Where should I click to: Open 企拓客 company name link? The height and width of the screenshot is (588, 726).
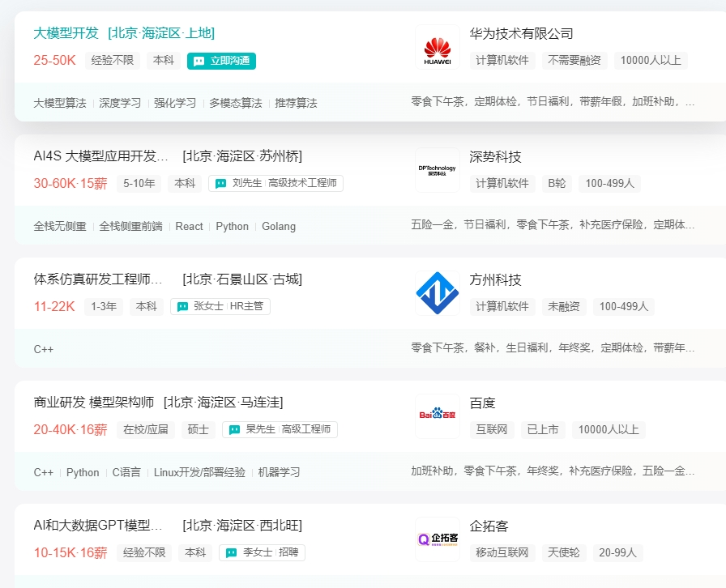click(489, 526)
